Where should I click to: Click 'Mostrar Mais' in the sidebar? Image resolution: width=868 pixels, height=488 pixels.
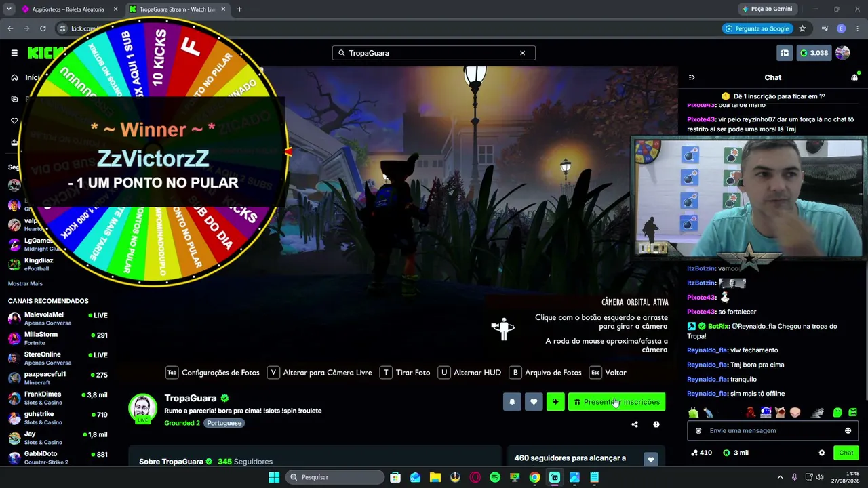[x=25, y=283]
